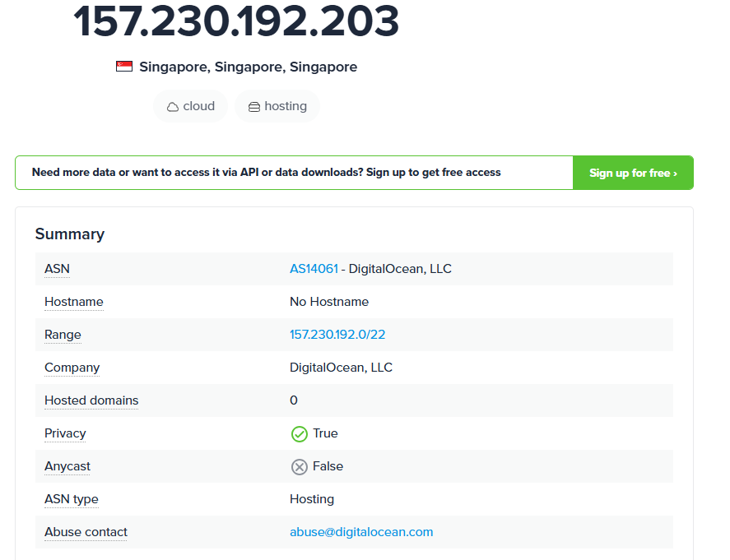Viewport: 730px width, 560px height.
Task: Click the Singapore location text
Action: [x=249, y=67]
